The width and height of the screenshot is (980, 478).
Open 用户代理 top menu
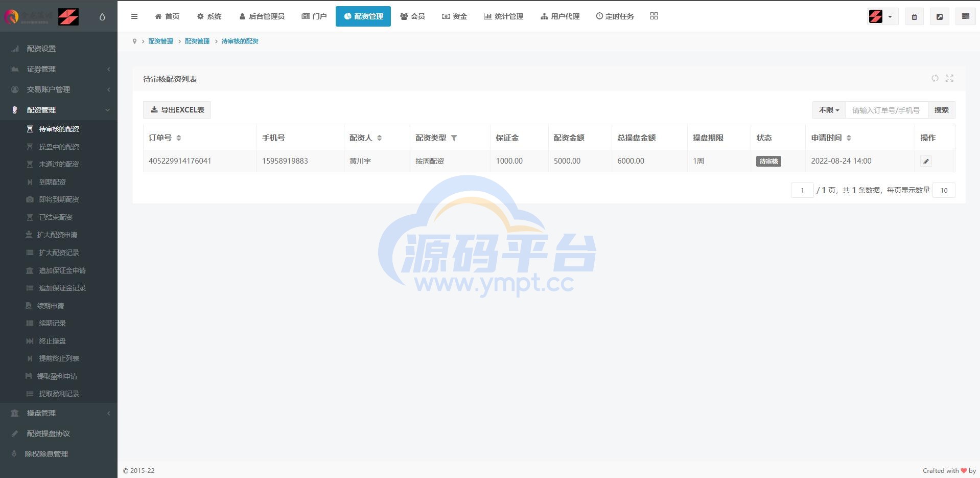560,16
